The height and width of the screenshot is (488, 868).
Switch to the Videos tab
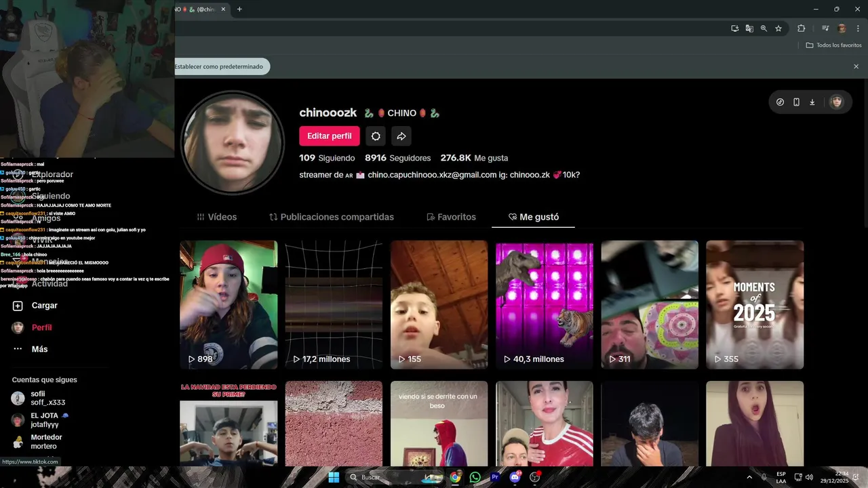tap(217, 217)
